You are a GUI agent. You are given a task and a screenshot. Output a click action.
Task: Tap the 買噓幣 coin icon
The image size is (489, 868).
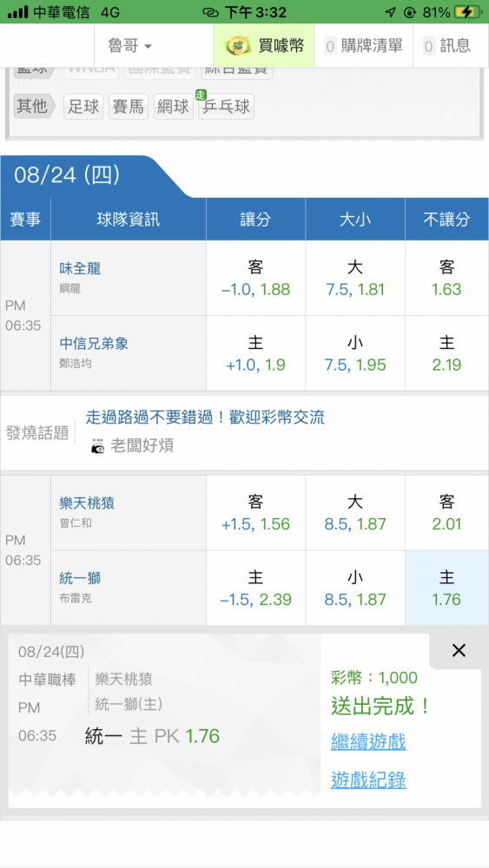[x=237, y=46]
